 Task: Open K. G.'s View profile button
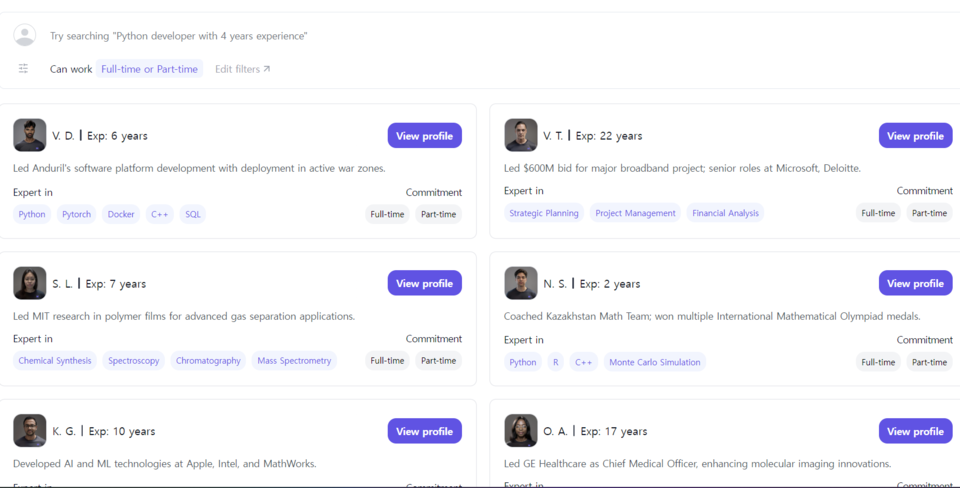click(424, 431)
